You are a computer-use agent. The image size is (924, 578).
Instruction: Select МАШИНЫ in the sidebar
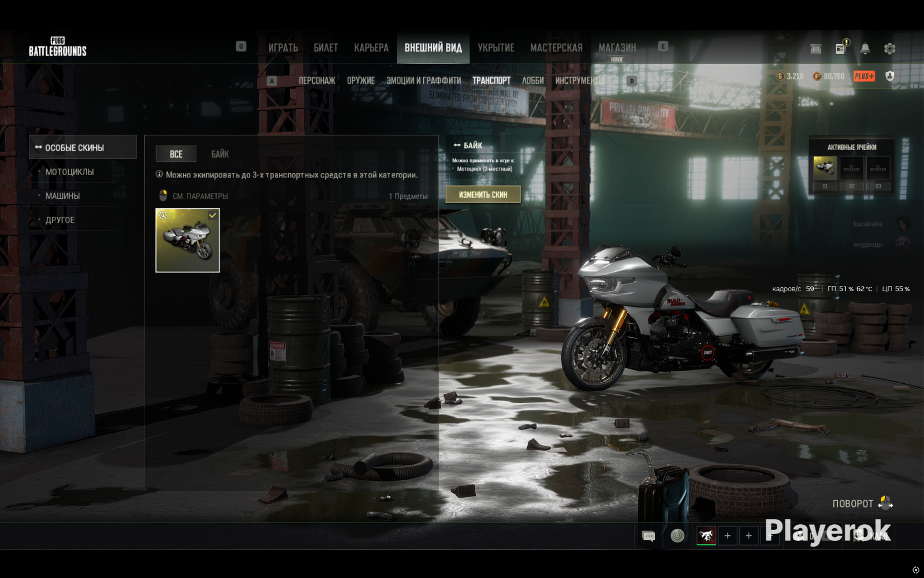tap(63, 196)
